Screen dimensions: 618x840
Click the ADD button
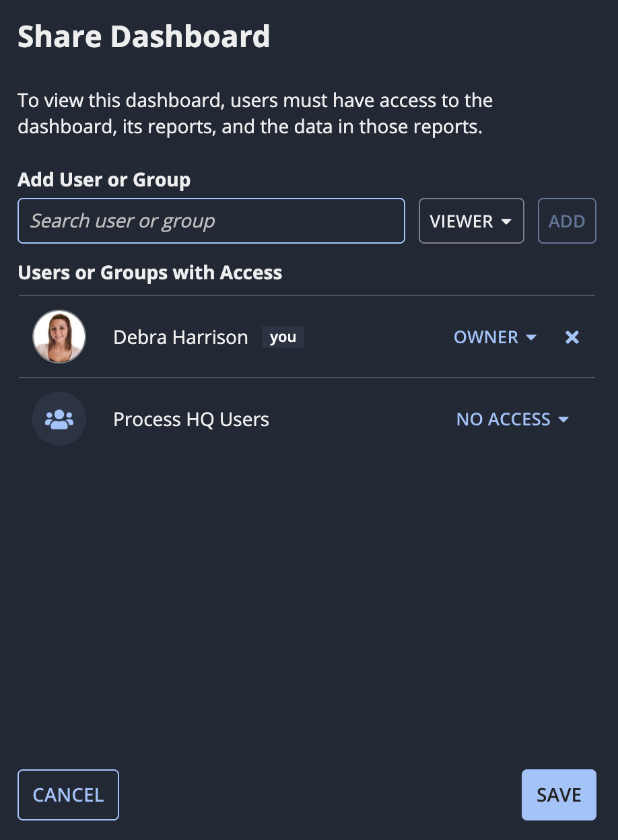567,221
